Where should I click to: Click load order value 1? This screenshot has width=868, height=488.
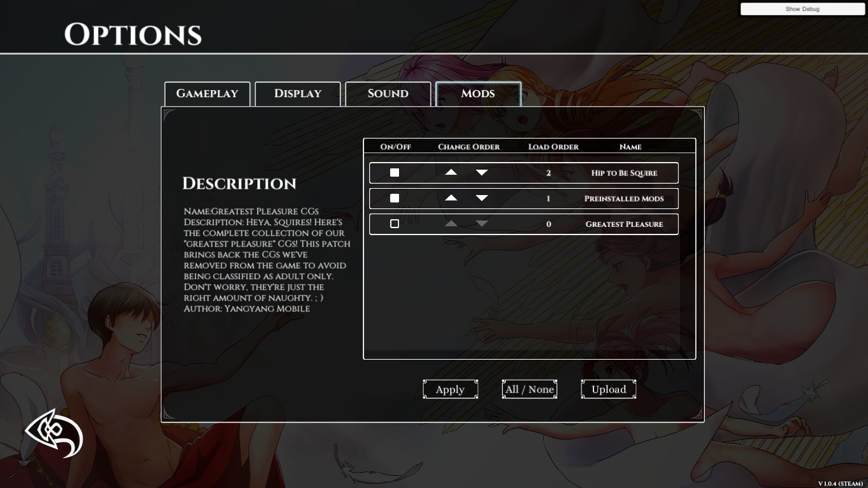pos(548,198)
